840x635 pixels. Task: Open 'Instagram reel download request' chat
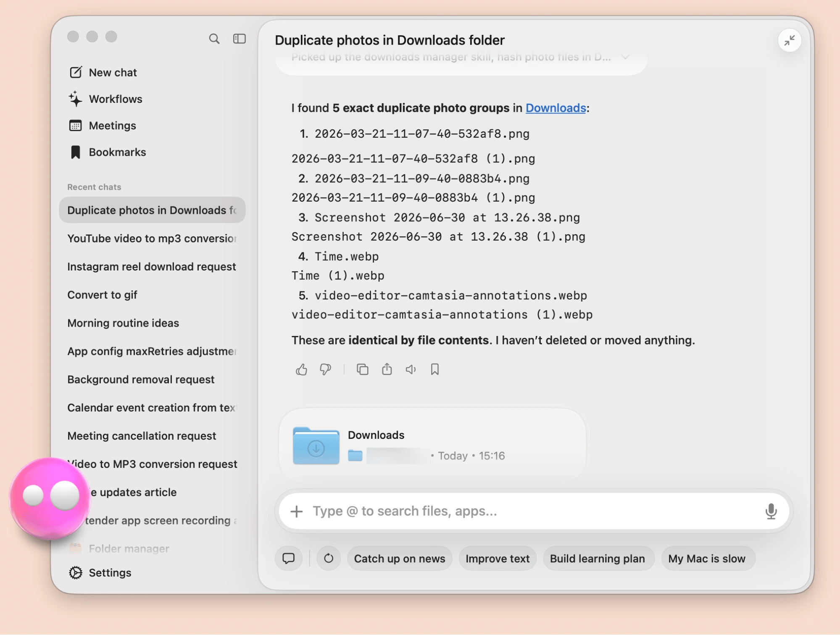click(x=152, y=267)
